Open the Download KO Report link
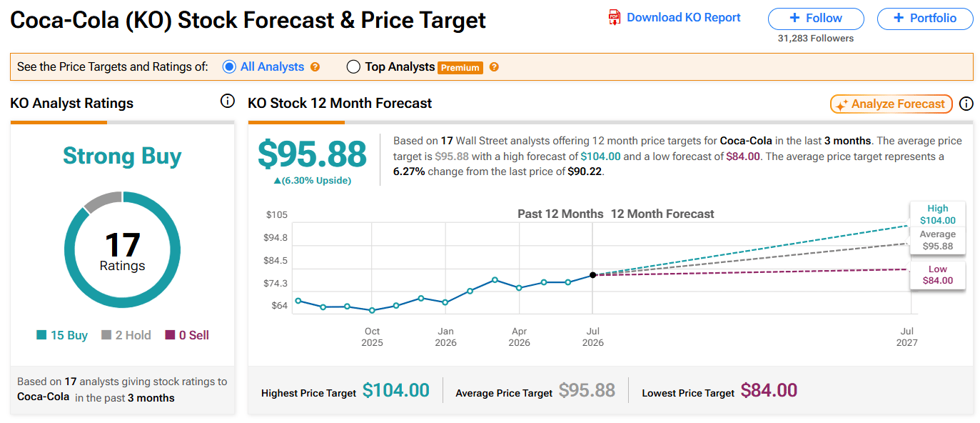Screen dimensions: 980x423 pos(683,18)
